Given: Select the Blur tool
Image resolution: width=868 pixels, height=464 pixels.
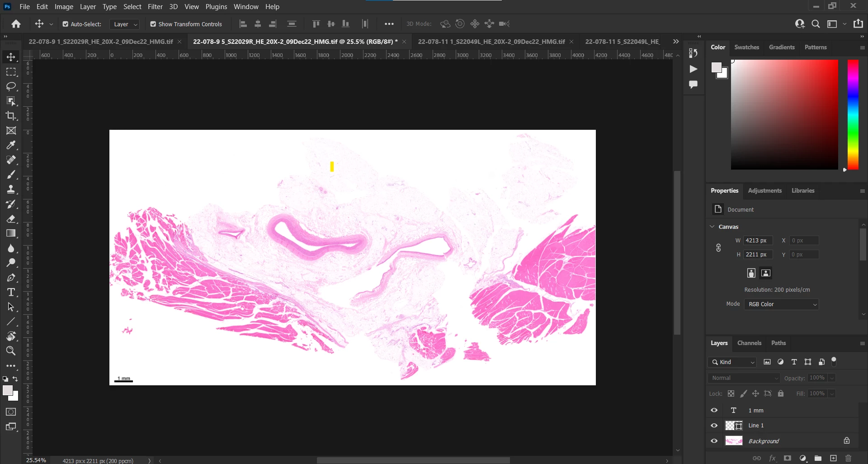Looking at the screenshot, I should tap(11, 248).
